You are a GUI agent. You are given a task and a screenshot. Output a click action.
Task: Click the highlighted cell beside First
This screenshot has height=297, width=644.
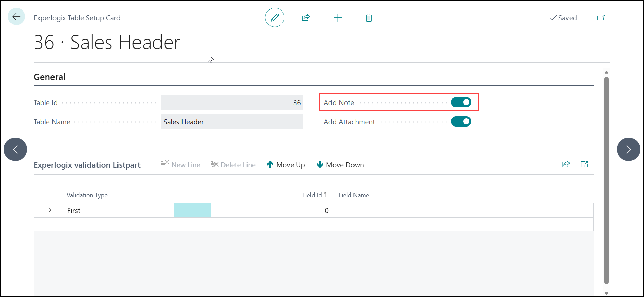pos(193,210)
